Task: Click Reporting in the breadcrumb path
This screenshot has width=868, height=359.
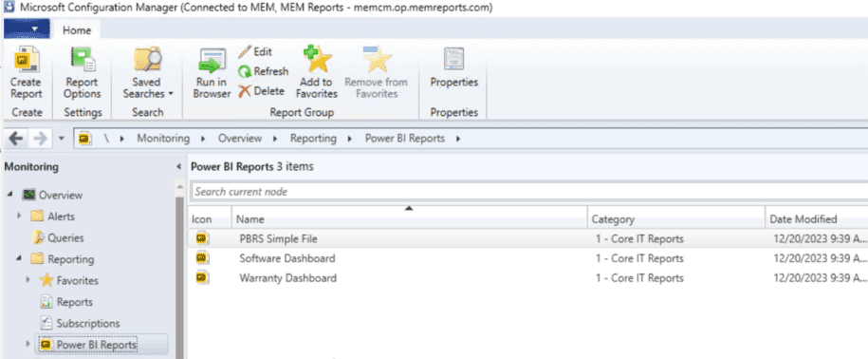Action: click(313, 139)
